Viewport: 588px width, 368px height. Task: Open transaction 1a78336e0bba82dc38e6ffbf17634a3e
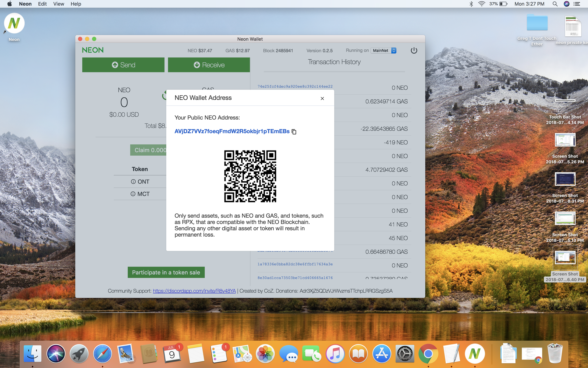click(295, 264)
